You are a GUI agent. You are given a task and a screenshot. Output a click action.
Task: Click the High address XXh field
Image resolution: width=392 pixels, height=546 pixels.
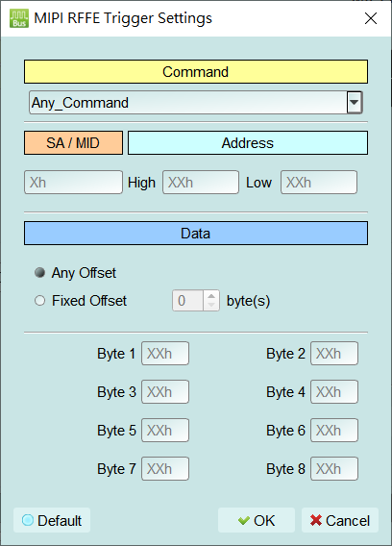pyautogui.click(x=201, y=182)
